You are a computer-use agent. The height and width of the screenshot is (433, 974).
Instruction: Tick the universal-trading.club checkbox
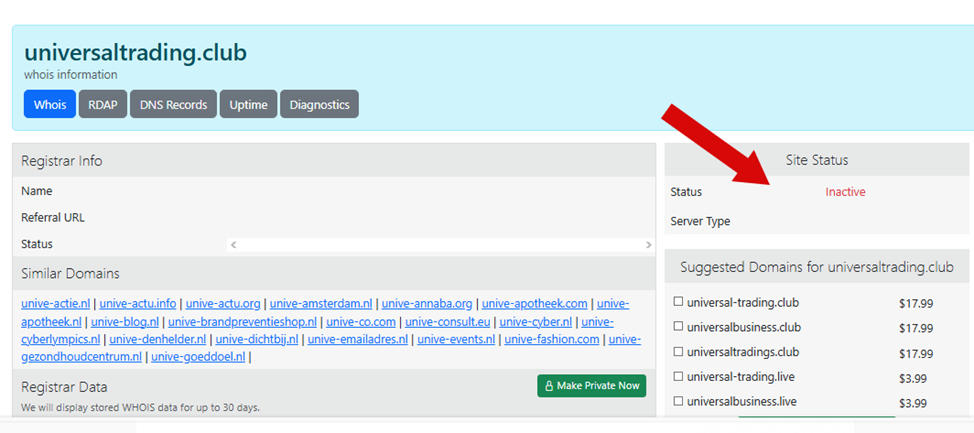pyautogui.click(x=678, y=302)
